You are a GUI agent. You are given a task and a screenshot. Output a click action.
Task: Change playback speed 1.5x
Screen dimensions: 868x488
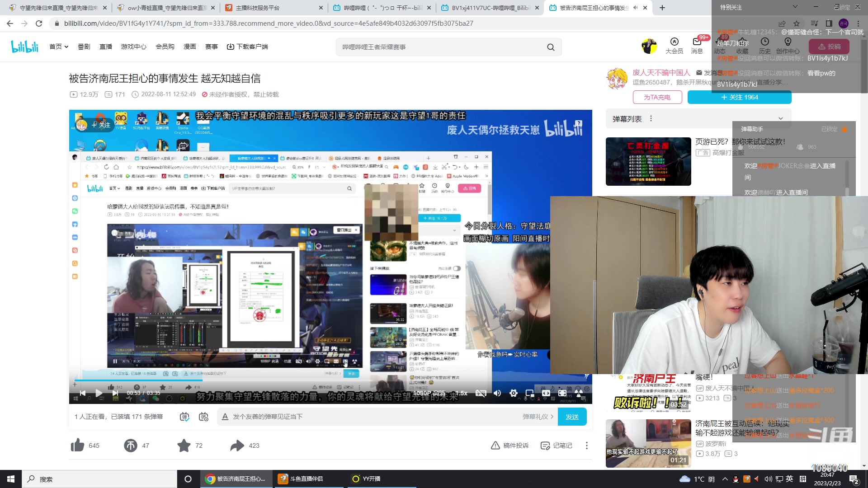[x=461, y=393]
